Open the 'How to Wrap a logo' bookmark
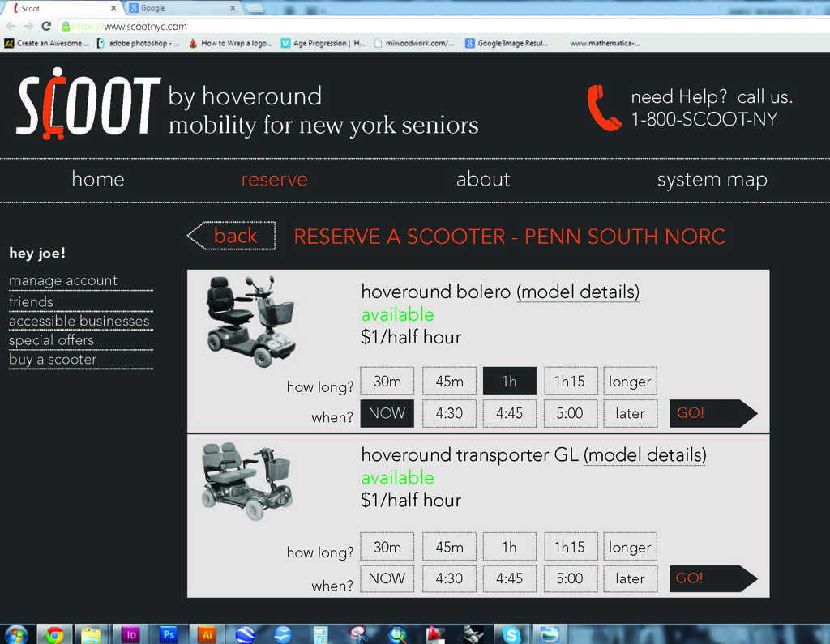 (x=231, y=44)
